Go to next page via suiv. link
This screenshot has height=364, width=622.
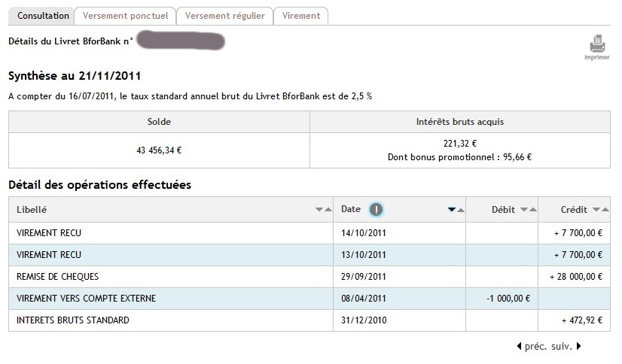561,347
